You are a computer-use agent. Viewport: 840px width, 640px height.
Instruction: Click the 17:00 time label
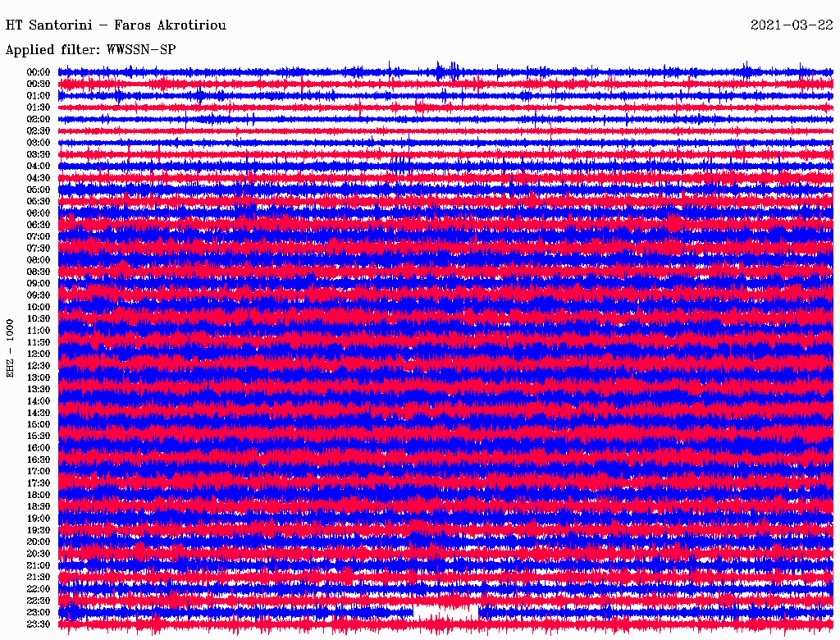39,473
